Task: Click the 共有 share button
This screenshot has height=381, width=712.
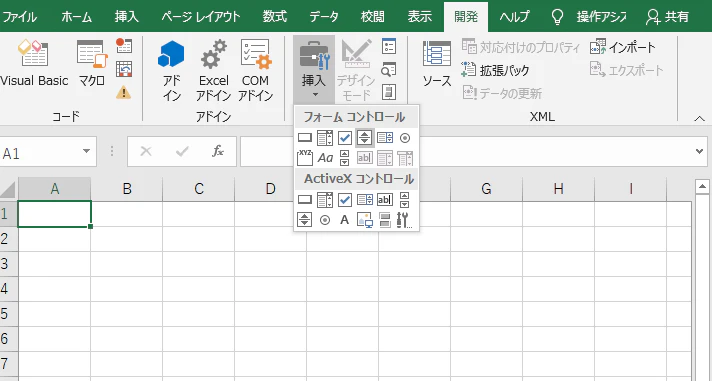Action: pyautogui.click(x=668, y=17)
